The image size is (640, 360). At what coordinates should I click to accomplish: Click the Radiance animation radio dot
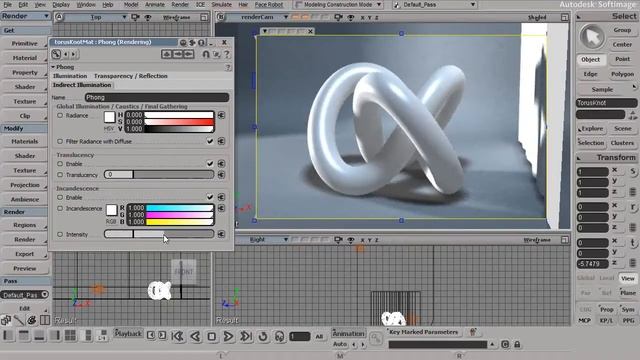60,116
